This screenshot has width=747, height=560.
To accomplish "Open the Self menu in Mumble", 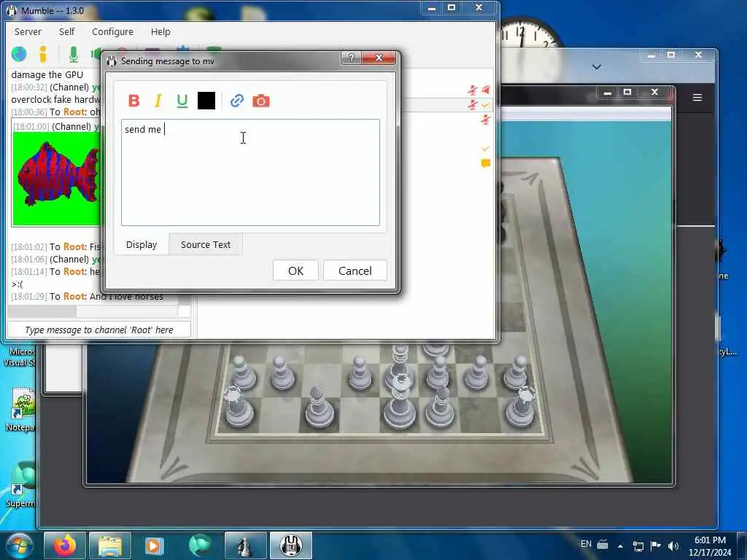I will (66, 31).
